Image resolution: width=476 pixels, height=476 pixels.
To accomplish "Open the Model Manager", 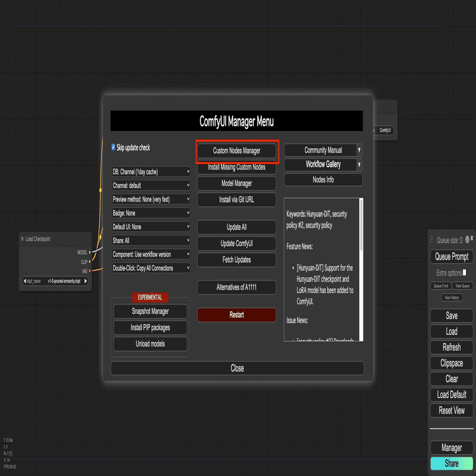I will click(x=236, y=183).
